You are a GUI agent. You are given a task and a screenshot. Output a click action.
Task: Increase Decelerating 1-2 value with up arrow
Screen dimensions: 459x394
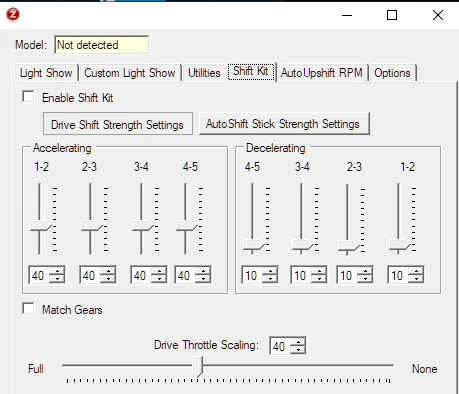pyautogui.click(x=417, y=271)
